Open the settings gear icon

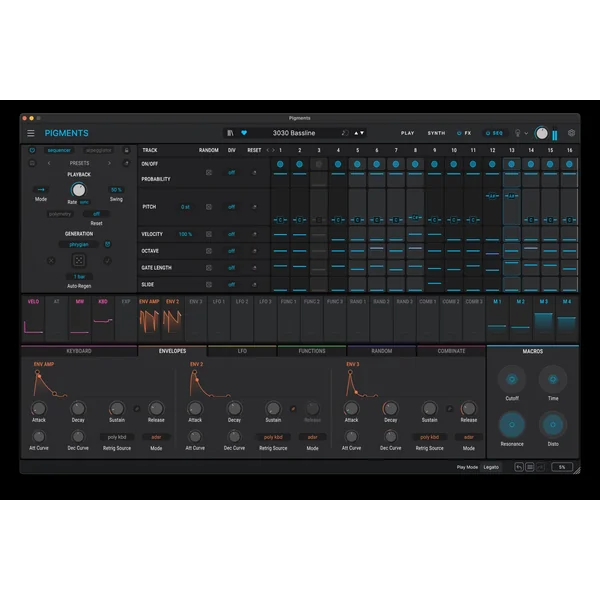pyautogui.click(x=571, y=133)
